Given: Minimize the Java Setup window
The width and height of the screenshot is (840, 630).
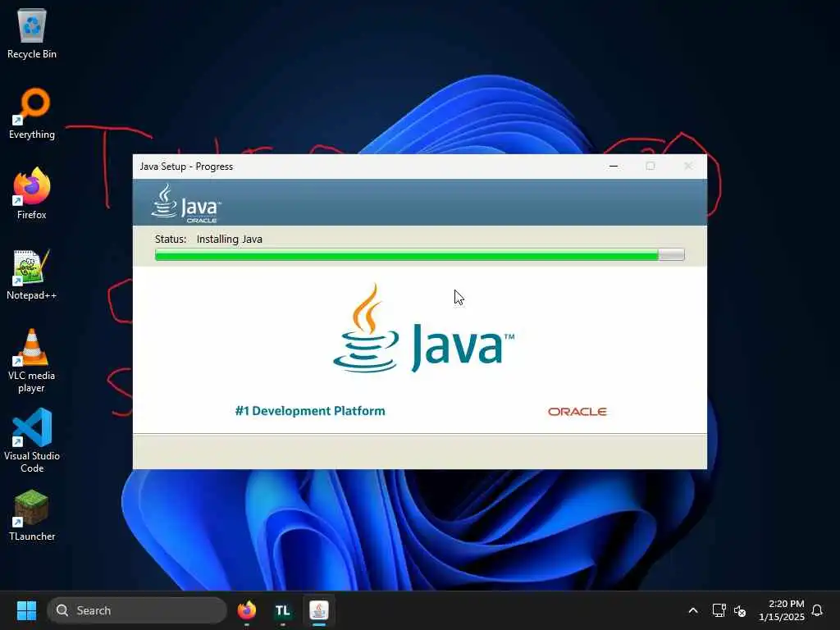Looking at the screenshot, I should [614, 166].
